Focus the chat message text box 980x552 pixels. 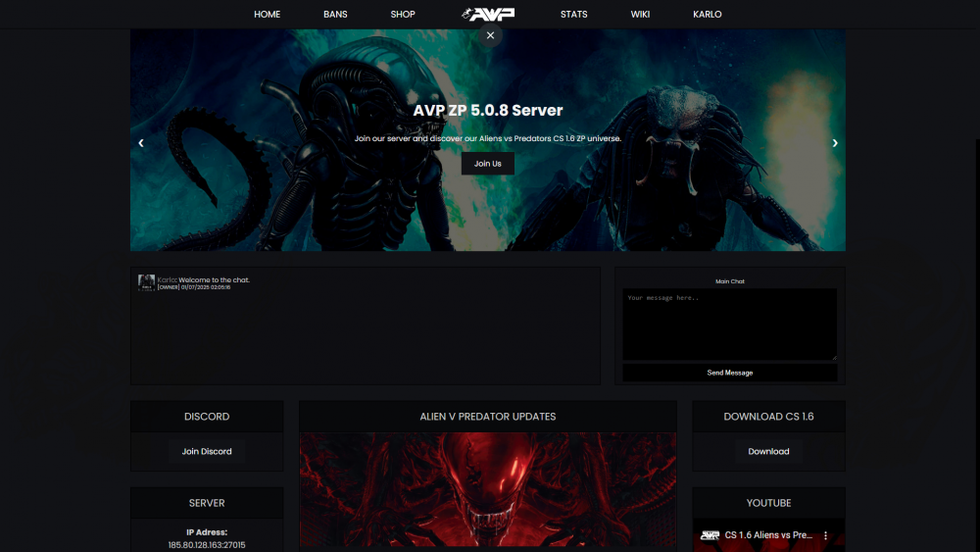(729, 324)
